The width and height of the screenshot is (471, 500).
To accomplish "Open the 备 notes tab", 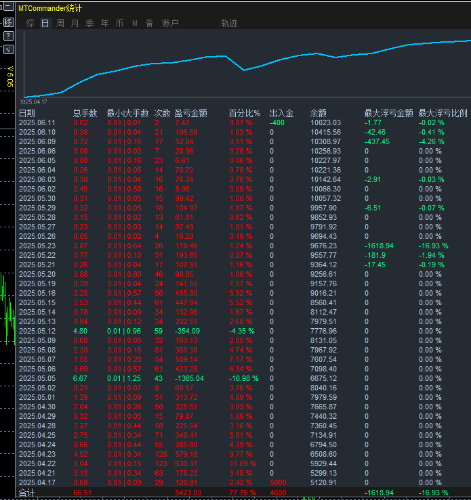I will coord(149,23).
